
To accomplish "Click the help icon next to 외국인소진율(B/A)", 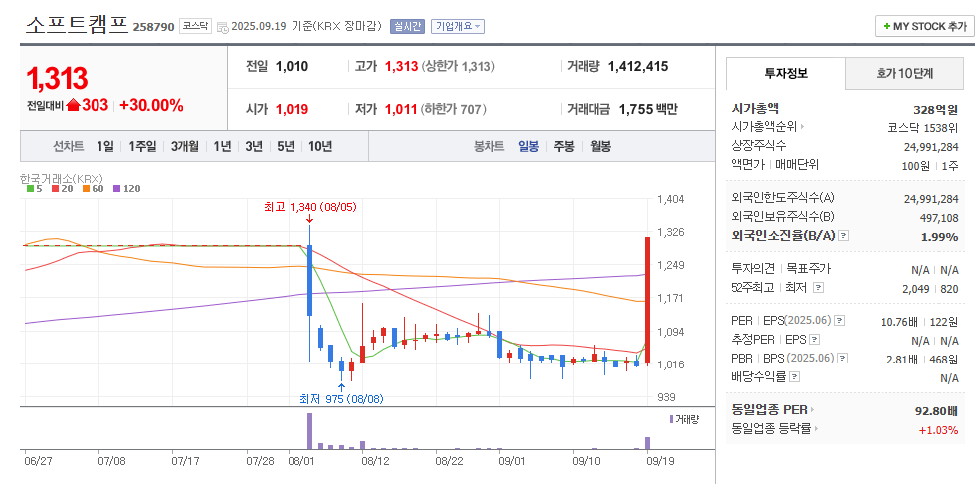I will (x=844, y=236).
